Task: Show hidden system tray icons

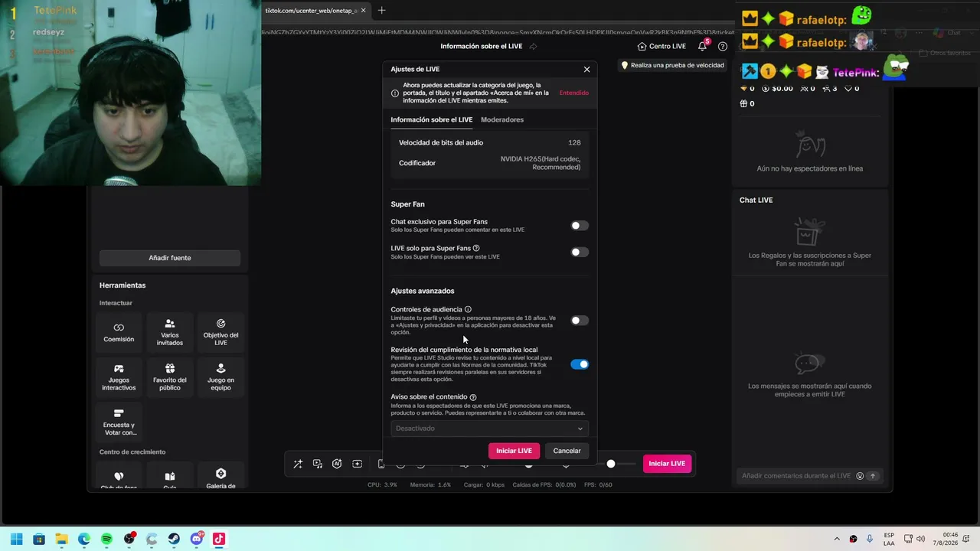Action: tap(836, 539)
